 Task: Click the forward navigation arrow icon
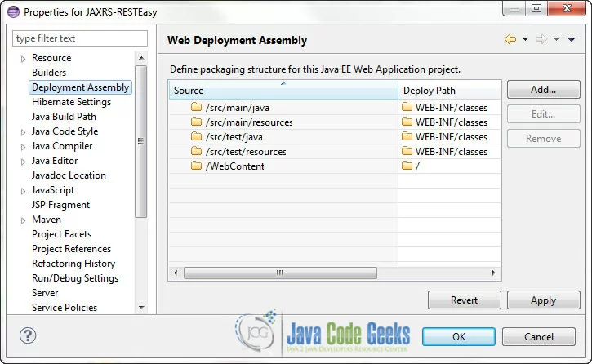[541, 39]
